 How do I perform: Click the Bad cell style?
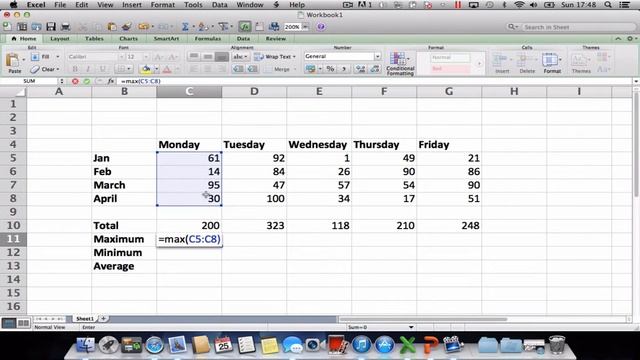(x=450, y=69)
